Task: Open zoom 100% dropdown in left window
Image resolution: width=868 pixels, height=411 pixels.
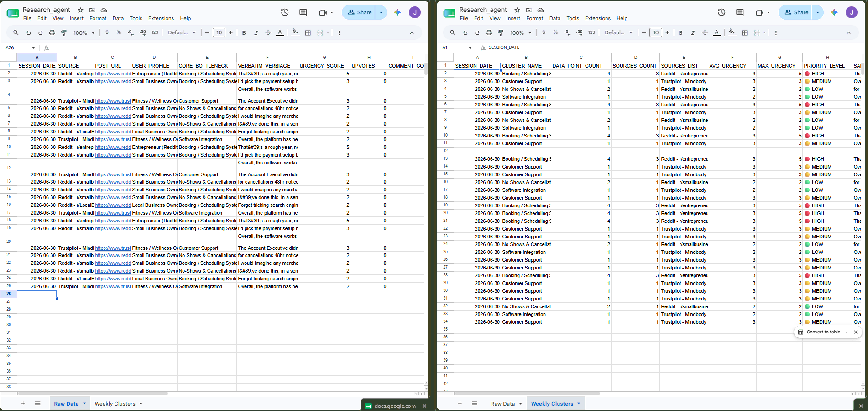Action: click(x=84, y=33)
